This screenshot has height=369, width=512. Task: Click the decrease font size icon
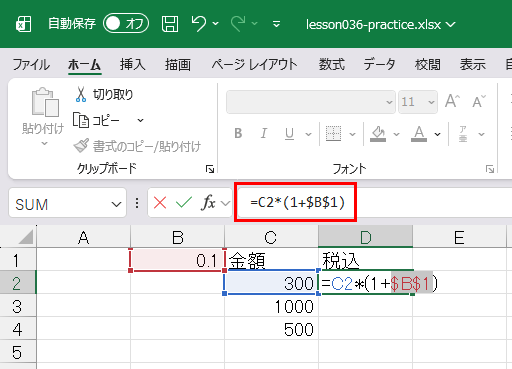[479, 101]
